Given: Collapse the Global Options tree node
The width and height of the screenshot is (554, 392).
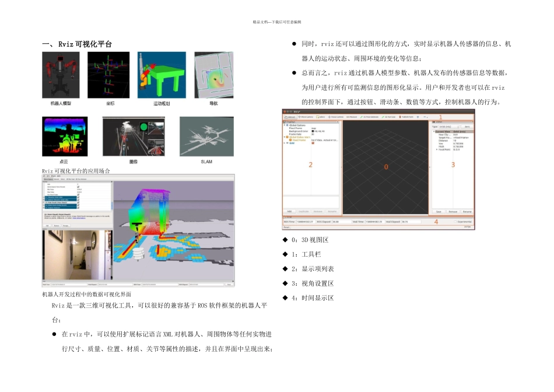Looking at the screenshot, I should coord(285,125).
